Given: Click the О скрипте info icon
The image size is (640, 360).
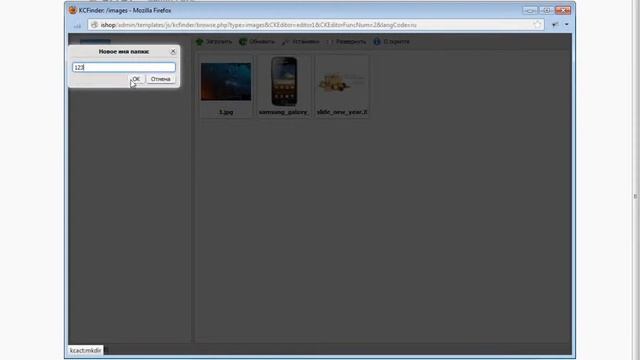Looking at the screenshot, I should tap(377, 42).
